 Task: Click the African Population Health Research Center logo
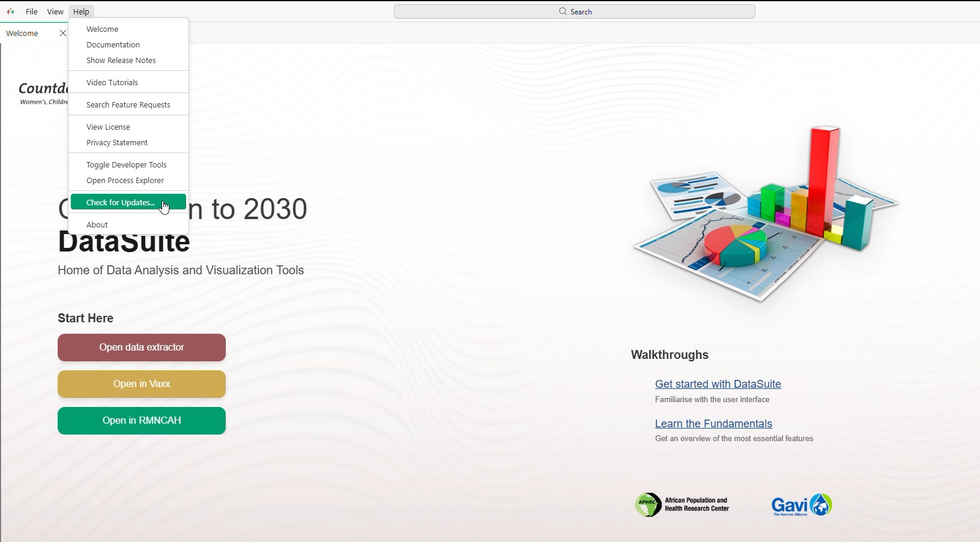coord(682,505)
